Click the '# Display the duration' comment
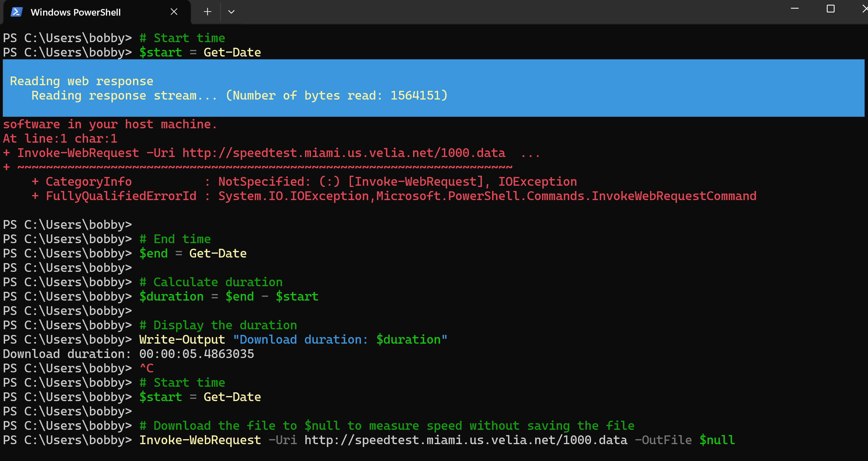Viewport: 868px width, 461px height. click(218, 325)
